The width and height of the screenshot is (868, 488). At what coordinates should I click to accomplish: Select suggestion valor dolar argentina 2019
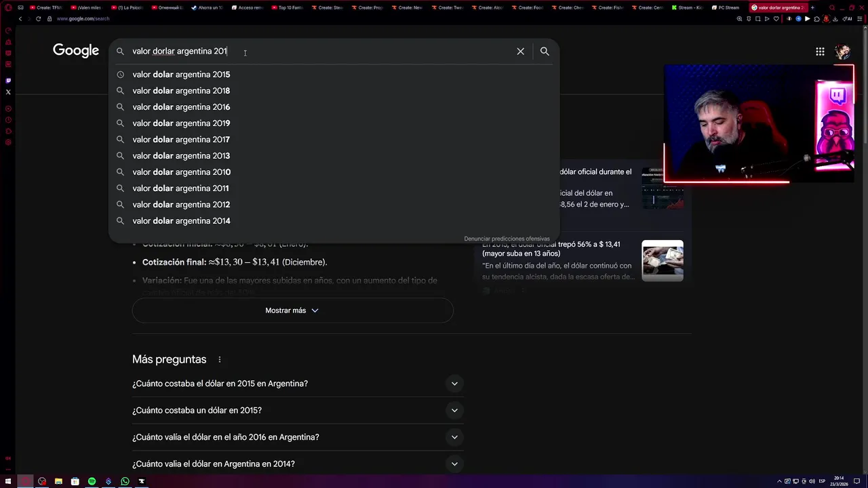point(334,123)
